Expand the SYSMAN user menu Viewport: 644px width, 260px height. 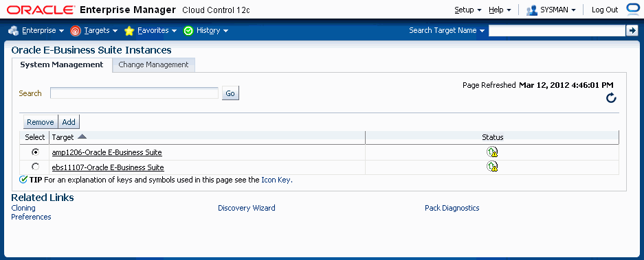pos(558,10)
